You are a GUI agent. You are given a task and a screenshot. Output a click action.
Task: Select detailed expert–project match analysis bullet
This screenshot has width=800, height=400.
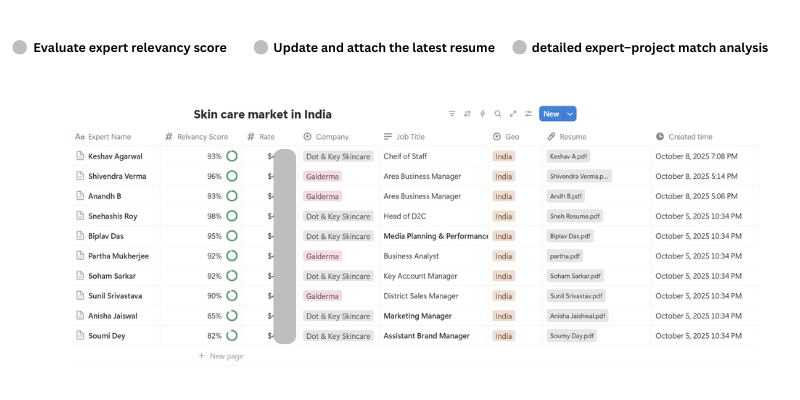(519, 47)
